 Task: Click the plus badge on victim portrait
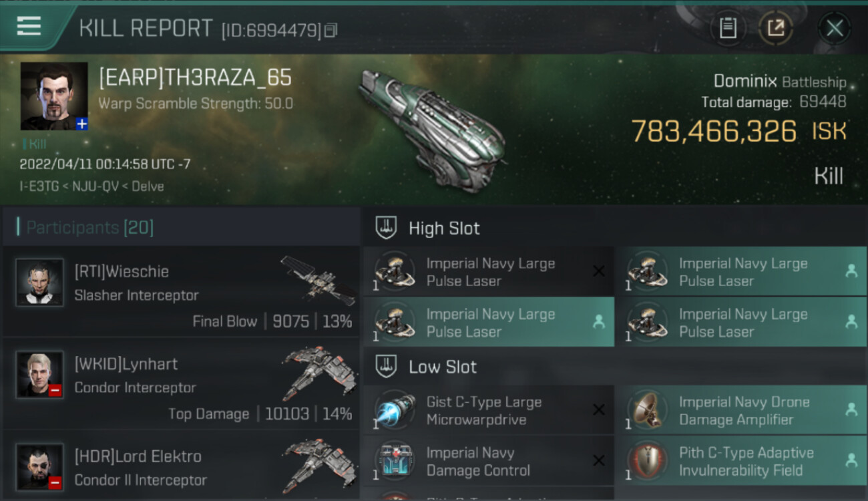[x=81, y=124]
